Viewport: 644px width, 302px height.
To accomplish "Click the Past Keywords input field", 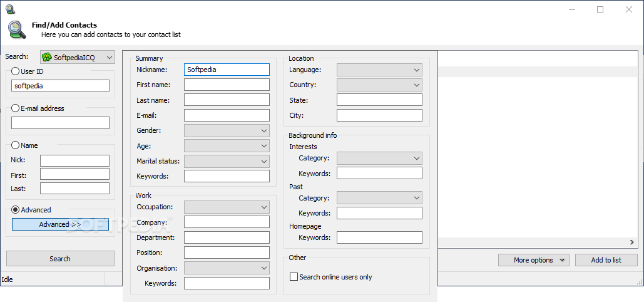I will tap(379, 213).
